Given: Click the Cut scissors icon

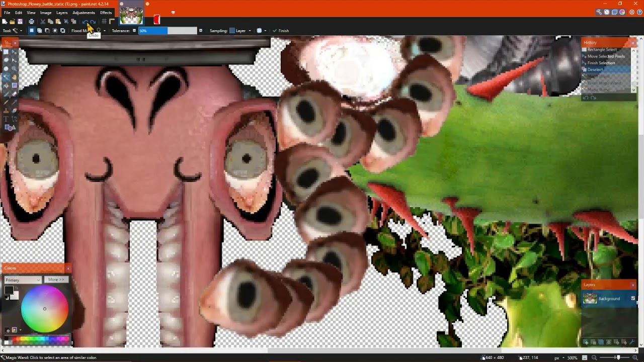Looking at the screenshot, I should [x=43, y=22].
